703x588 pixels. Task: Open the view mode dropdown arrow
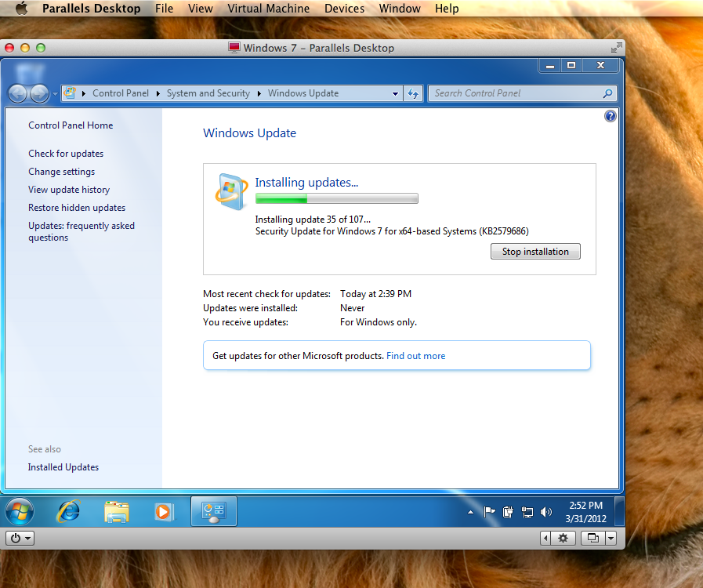[611, 538]
